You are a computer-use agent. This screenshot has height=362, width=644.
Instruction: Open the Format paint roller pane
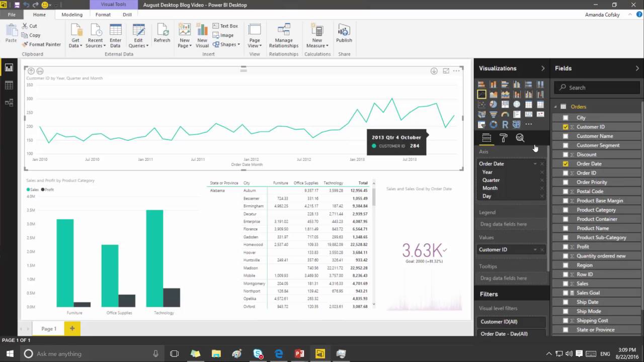click(503, 138)
